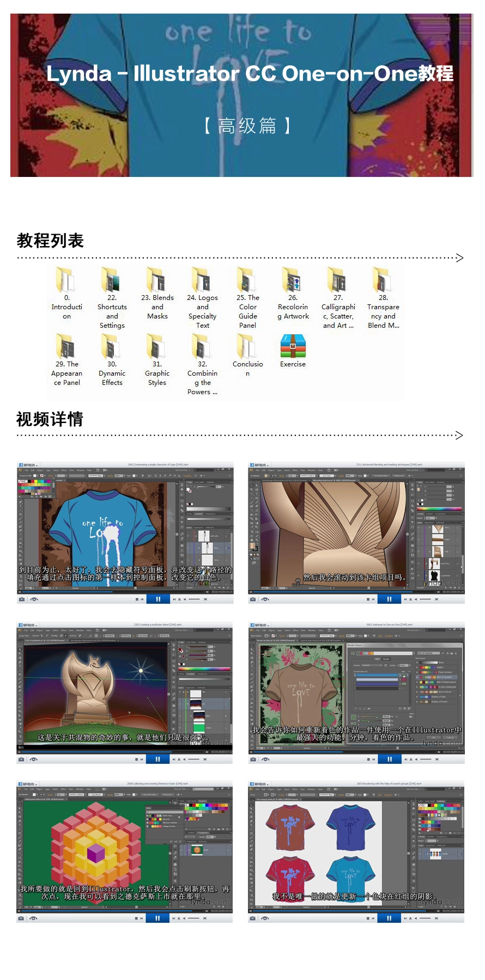Open the 25. The Color Guide Panel folder
This screenshot has height=980, width=485.
coord(247,297)
